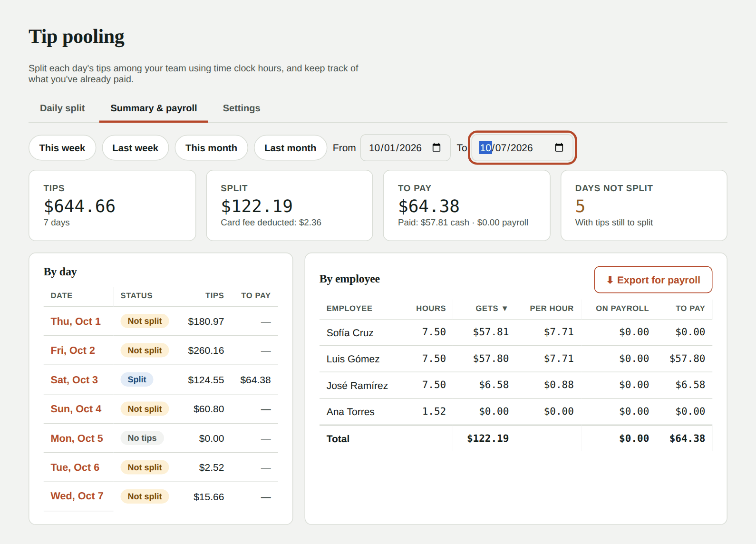
Task: Open the Wed, Oct 7 day link
Action: (x=77, y=496)
